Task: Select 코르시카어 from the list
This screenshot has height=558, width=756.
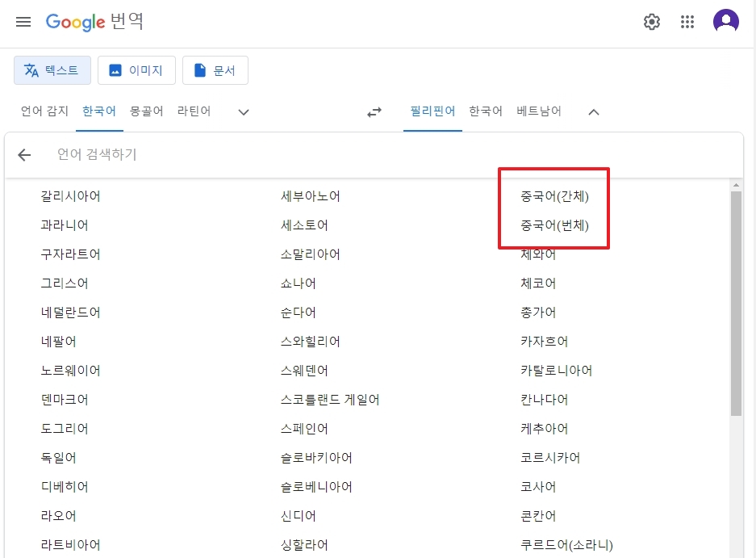Action: point(550,458)
